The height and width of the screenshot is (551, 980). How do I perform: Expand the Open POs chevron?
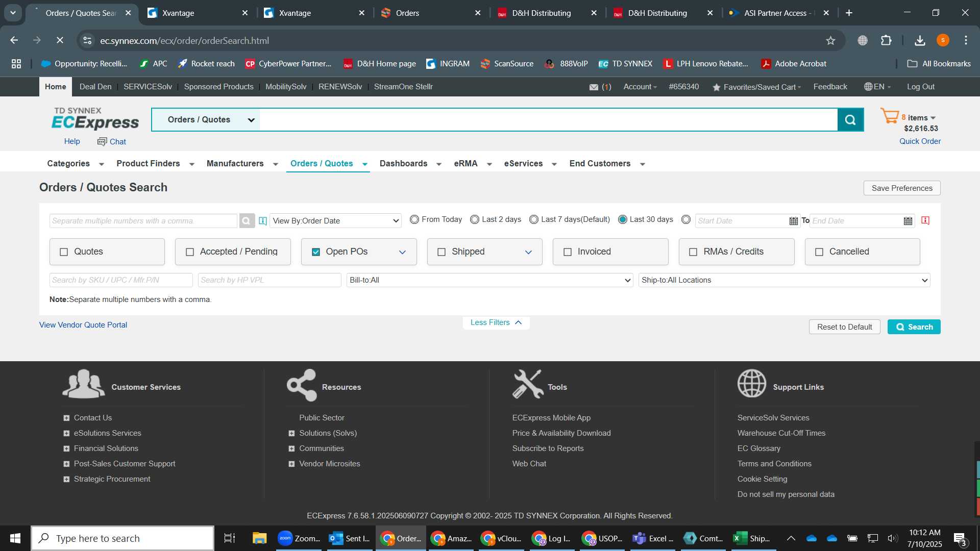tap(402, 252)
